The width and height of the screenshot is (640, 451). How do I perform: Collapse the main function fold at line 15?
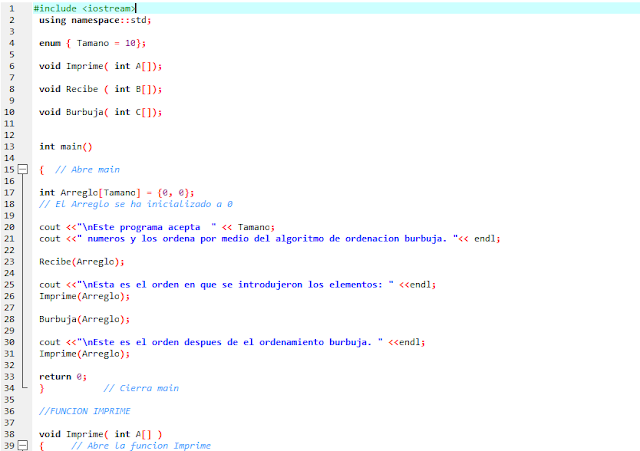23,169
